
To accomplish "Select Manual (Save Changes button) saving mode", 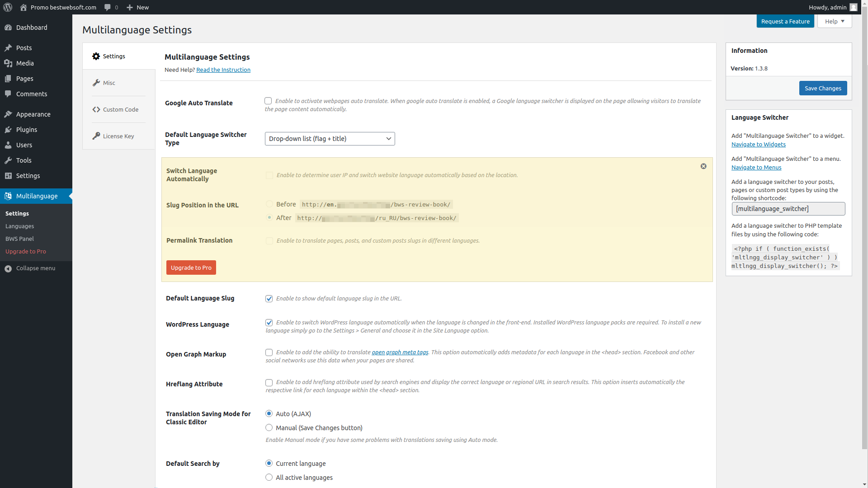I will click(x=269, y=427).
